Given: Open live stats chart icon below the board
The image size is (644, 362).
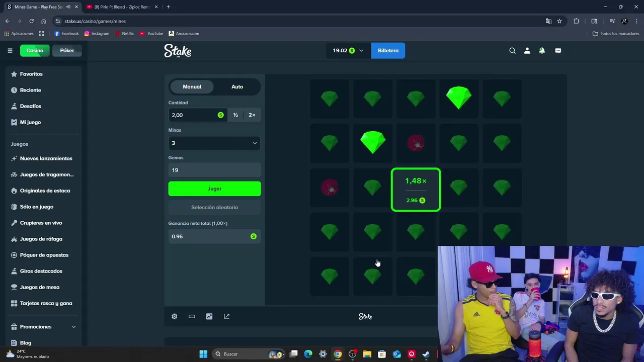Looking at the screenshot, I should (x=209, y=316).
